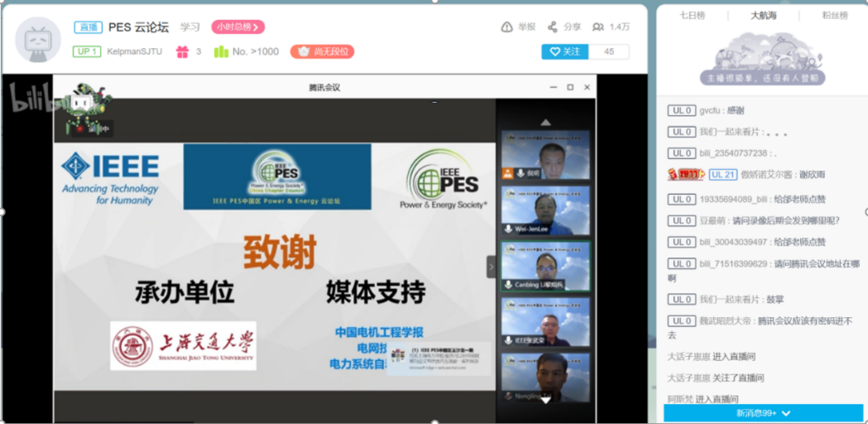
Task: Click the orange badge beside 傲娇诺艾尔酱
Action: (x=685, y=175)
